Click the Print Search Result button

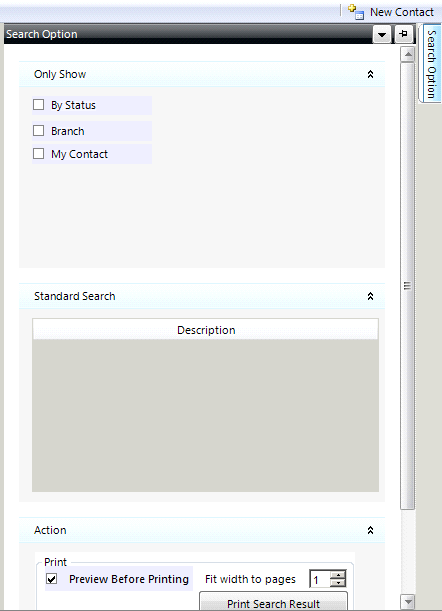click(x=273, y=601)
